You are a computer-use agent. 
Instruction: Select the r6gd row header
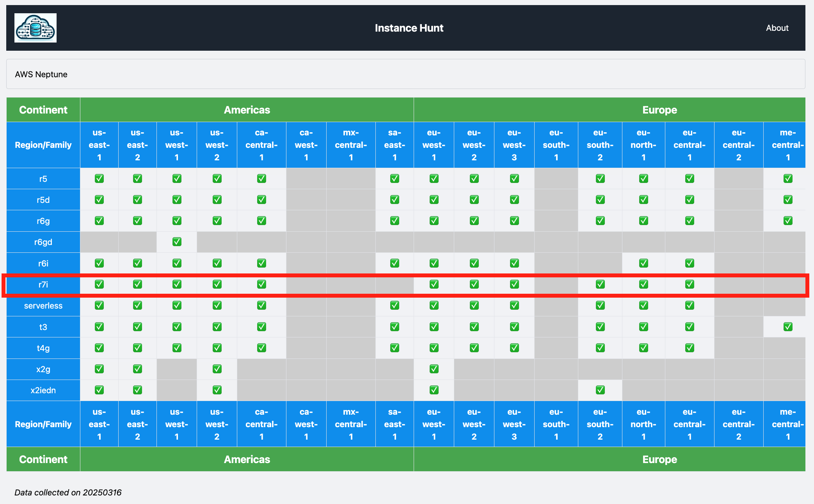(43, 242)
